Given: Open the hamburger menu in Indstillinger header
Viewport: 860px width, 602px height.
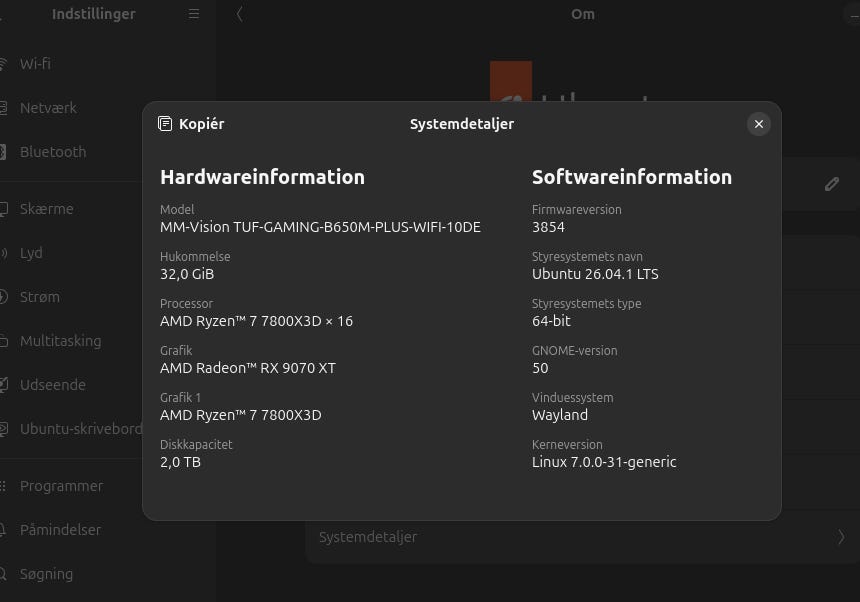Looking at the screenshot, I should [x=194, y=14].
